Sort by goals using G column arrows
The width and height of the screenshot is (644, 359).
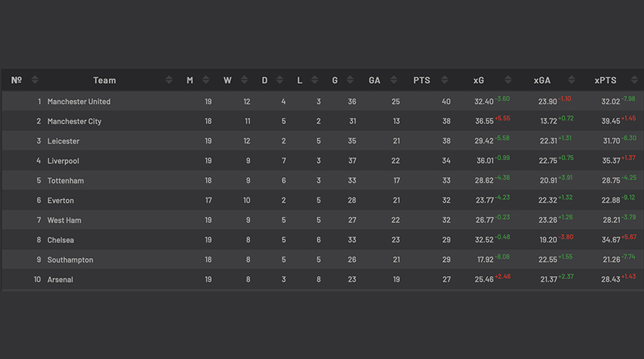pyautogui.click(x=350, y=79)
